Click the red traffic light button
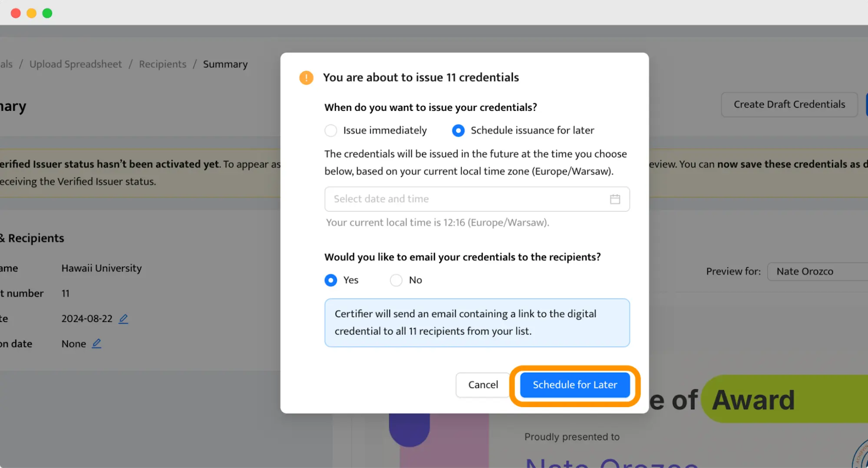 (15, 13)
